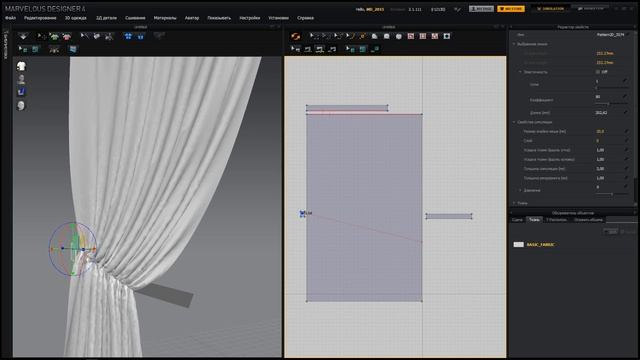Click the user account button in title bar
640x360 pixels.
(x=481, y=9)
